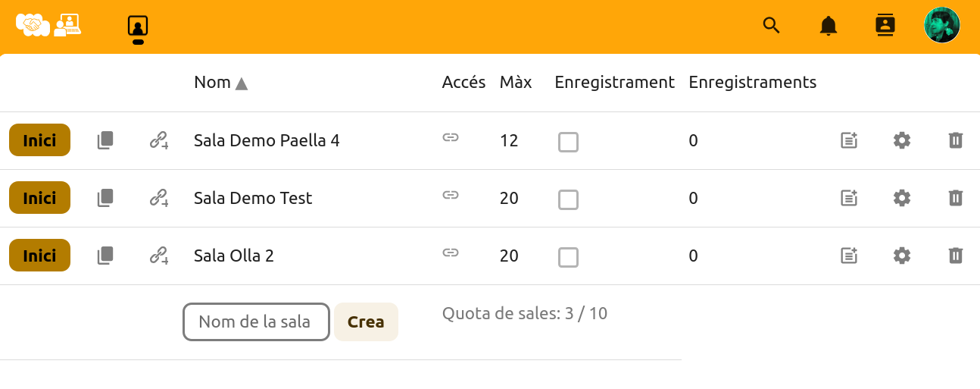Copy share link for Sala Demo Test
Viewport: 980px width, 389px height.
158,198
